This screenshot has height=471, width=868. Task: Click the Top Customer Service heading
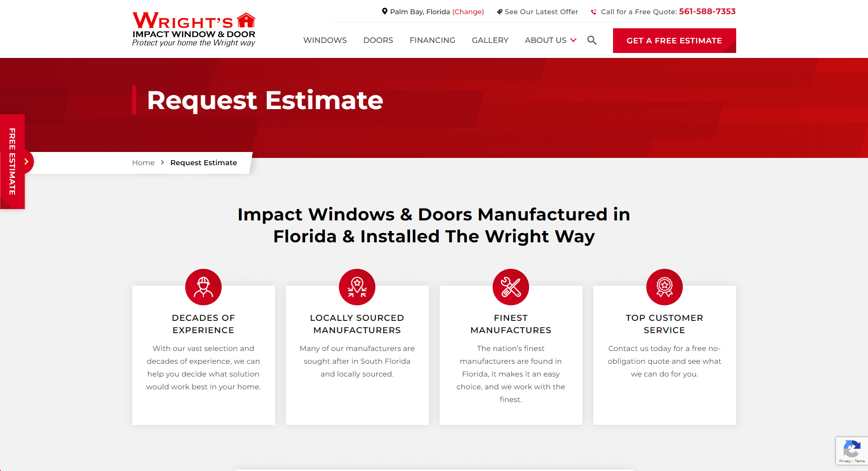click(x=665, y=324)
